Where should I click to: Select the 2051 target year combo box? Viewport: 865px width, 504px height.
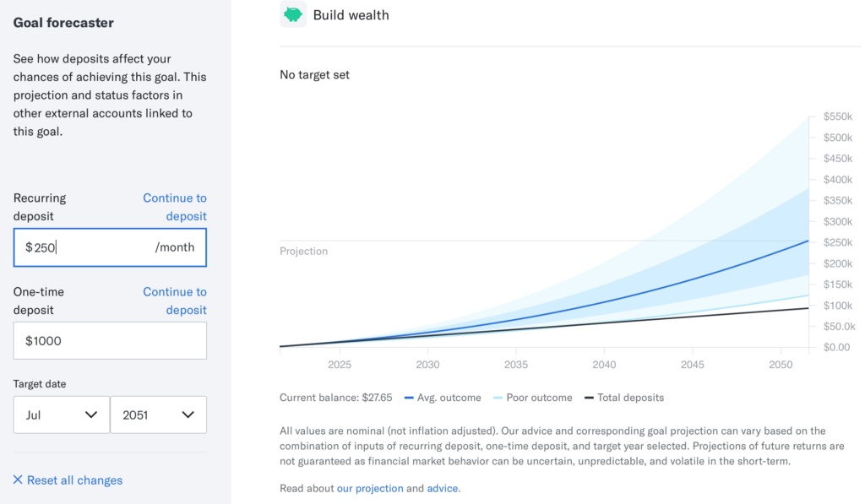pyautogui.click(x=158, y=415)
